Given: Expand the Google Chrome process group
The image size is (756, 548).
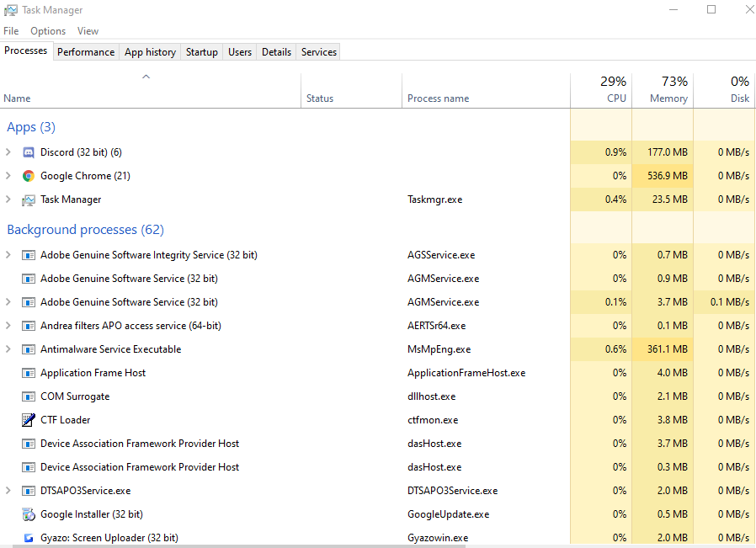Looking at the screenshot, I should pyautogui.click(x=8, y=176).
